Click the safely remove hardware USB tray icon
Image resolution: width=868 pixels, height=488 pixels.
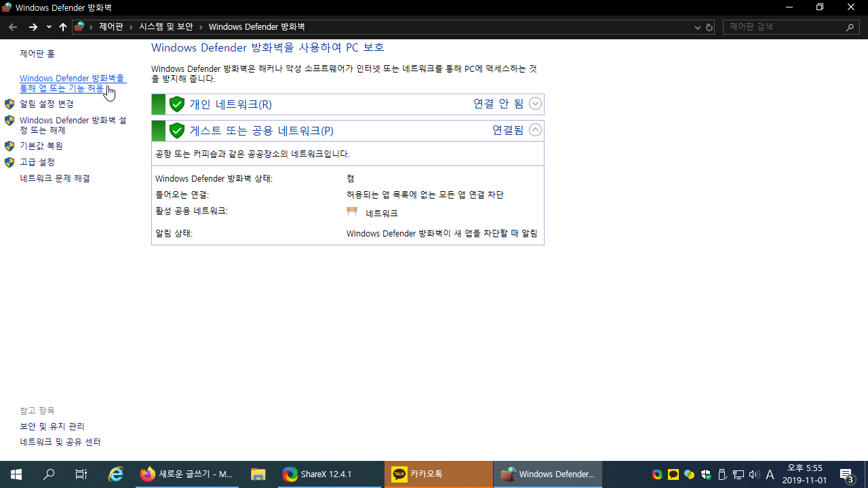click(722, 474)
